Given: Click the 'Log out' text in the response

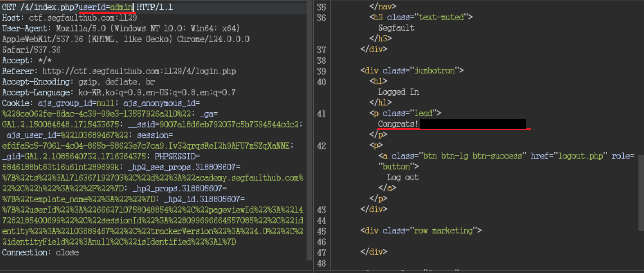Looking at the screenshot, I should pos(403,178).
